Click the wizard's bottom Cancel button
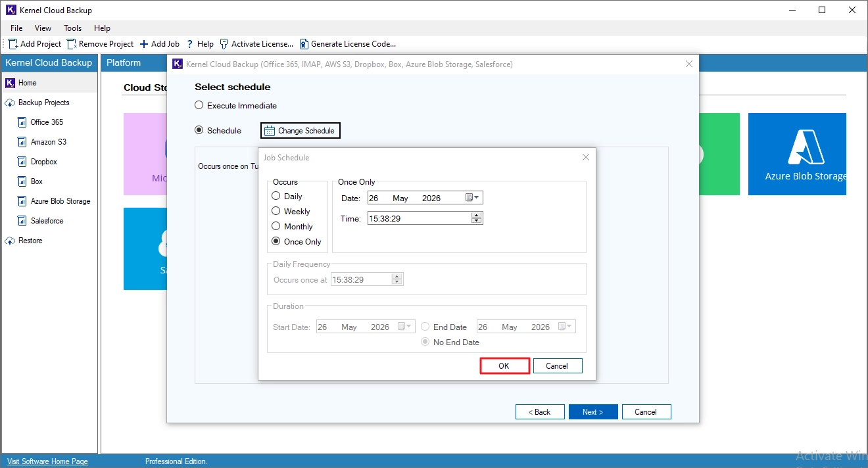Viewport: 868px width, 468px height. pos(646,412)
